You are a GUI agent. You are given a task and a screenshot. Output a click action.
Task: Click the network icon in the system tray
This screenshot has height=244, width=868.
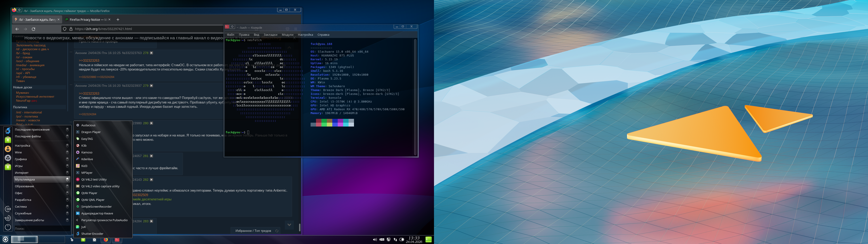[x=395, y=240]
